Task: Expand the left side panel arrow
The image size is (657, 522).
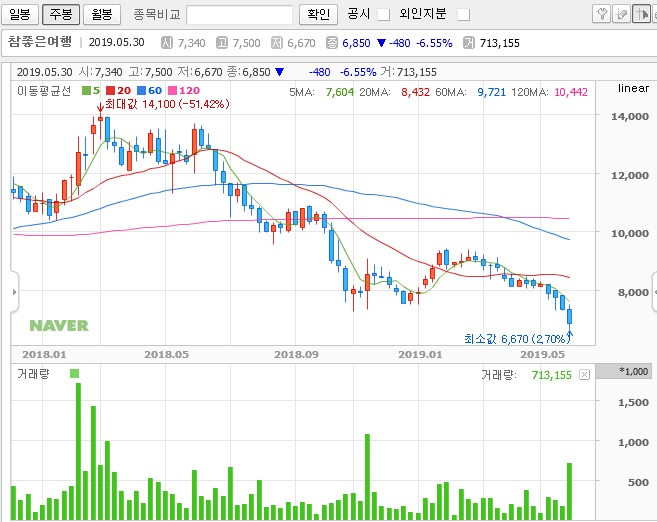Action: click(x=14, y=292)
